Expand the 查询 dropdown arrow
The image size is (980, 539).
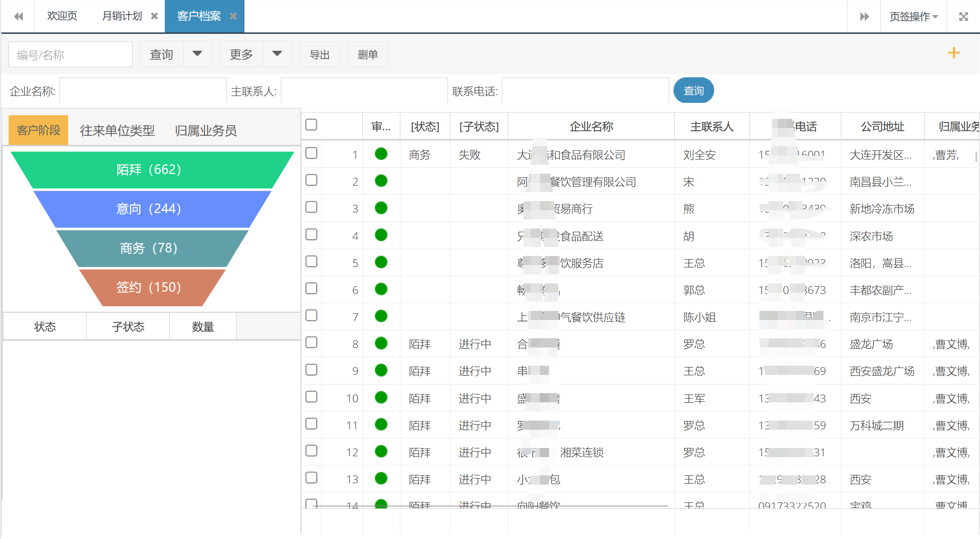click(197, 54)
